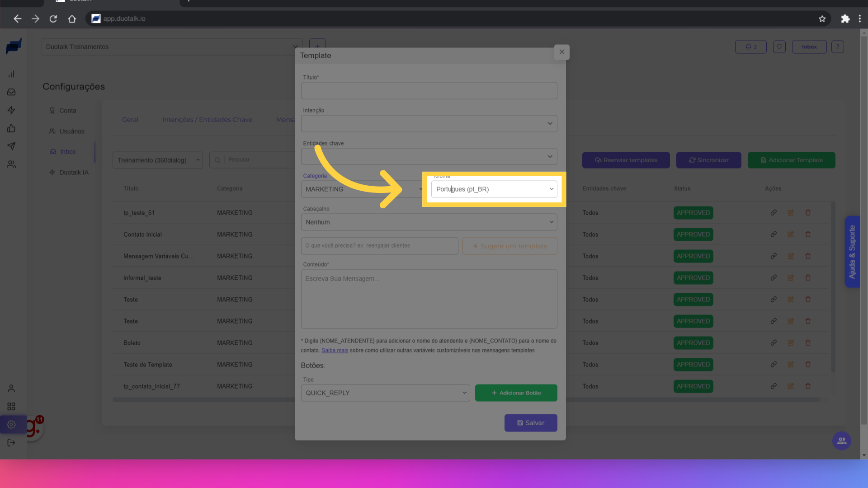Image resolution: width=868 pixels, height=488 pixels.
Task: Switch to the Geral tab
Action: tap(130, 120)
